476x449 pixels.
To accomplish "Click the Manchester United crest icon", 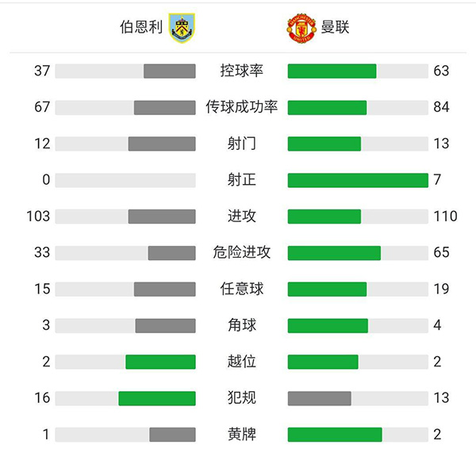I will [301, 27].
